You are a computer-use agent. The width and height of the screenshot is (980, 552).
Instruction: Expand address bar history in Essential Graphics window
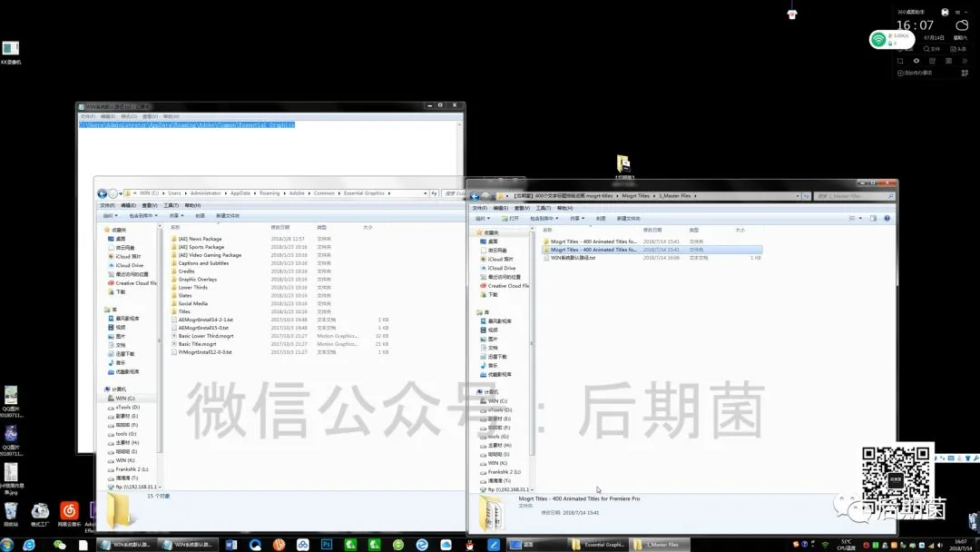point(425,193)
